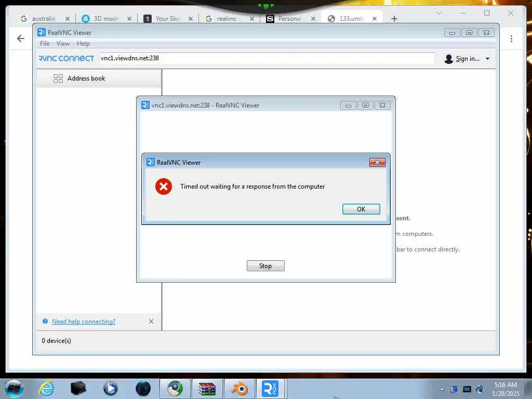This screenshot has width=532, height=399.
Task: Click the tray flag action center icon
Action: pyautogui.click(x=454, y=389)
